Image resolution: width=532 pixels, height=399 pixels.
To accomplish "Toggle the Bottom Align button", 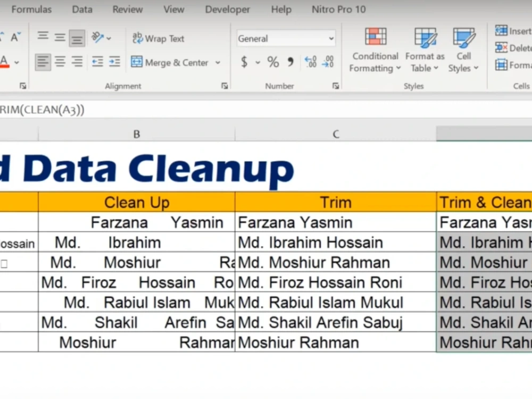I will tap(77, 38).
